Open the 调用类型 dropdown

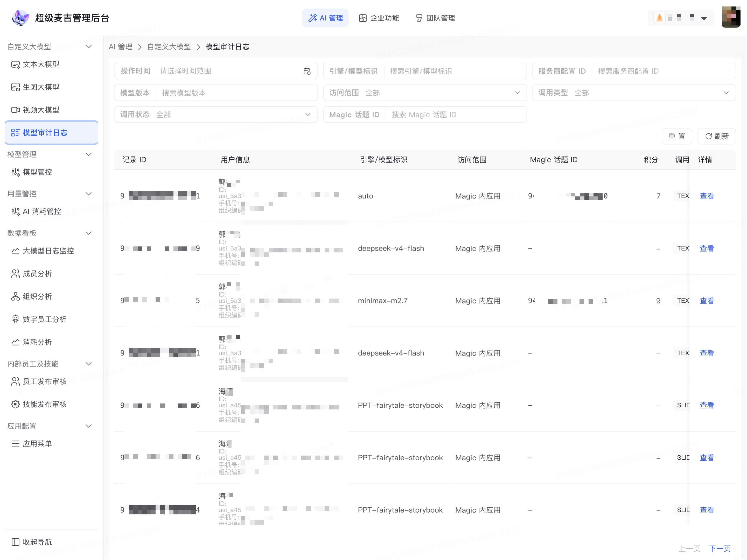[634, 93]
